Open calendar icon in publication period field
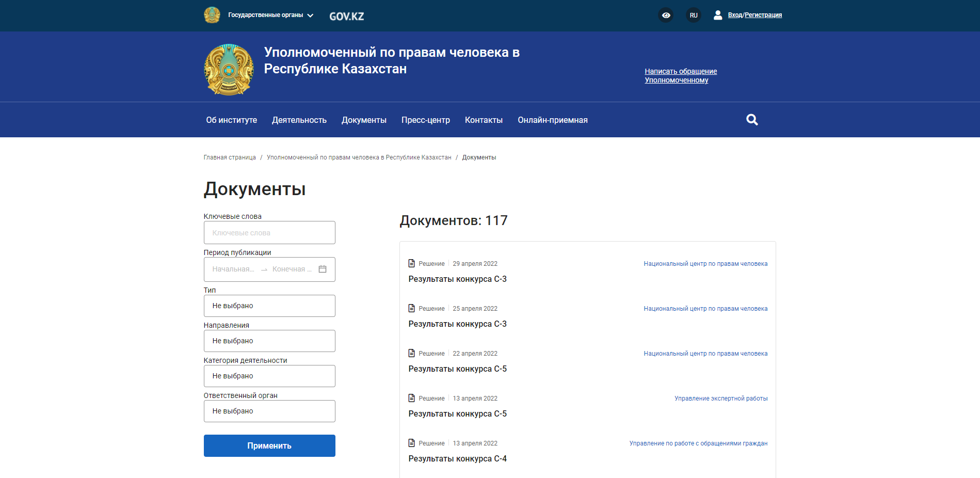The width and height of the screenshot is (980, 478). click(323, 269)
